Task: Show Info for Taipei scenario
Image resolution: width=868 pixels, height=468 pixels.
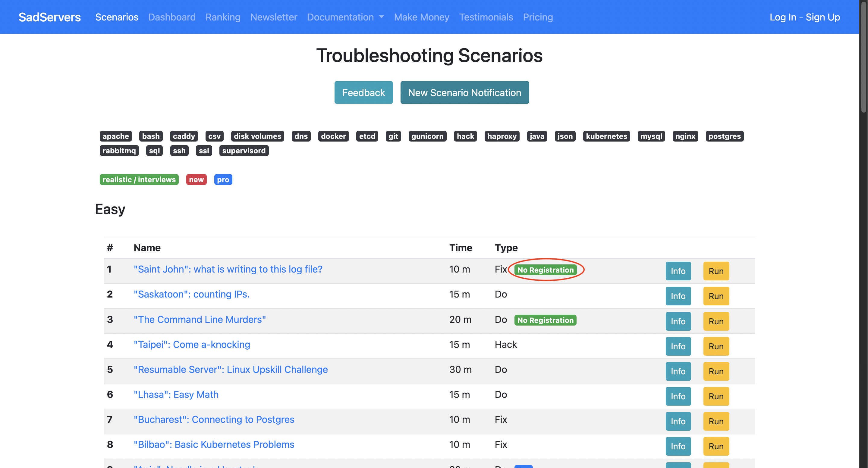Action: [678, 346]
